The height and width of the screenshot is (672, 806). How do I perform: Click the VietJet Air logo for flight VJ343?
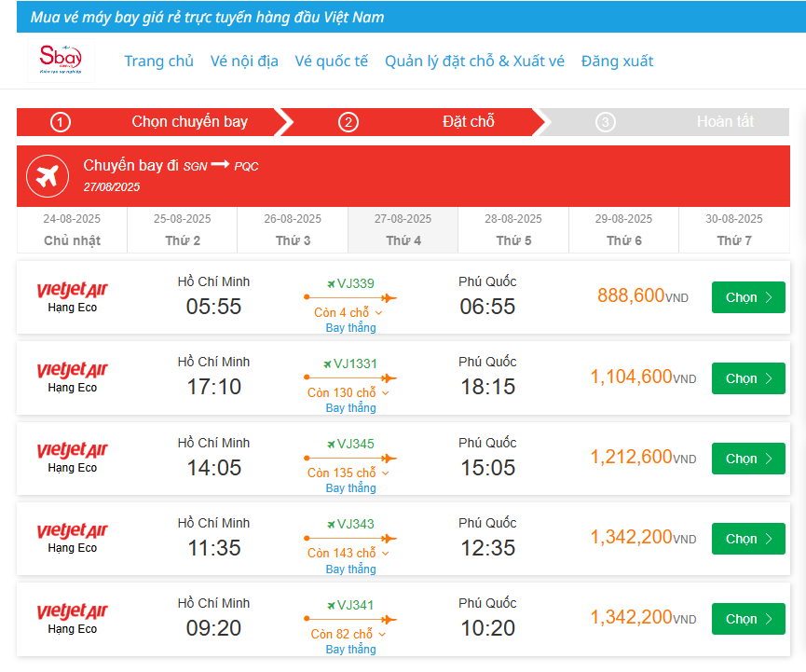[73, 531]
